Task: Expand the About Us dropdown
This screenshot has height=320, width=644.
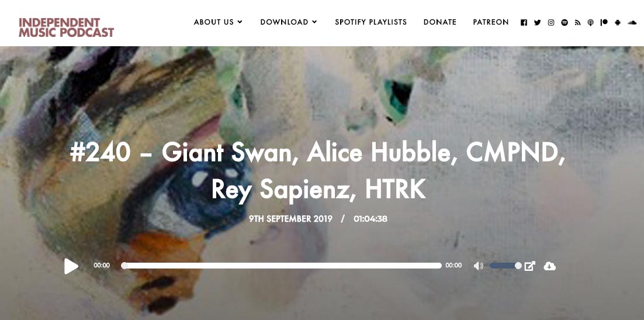Action: tap(218, 22)
